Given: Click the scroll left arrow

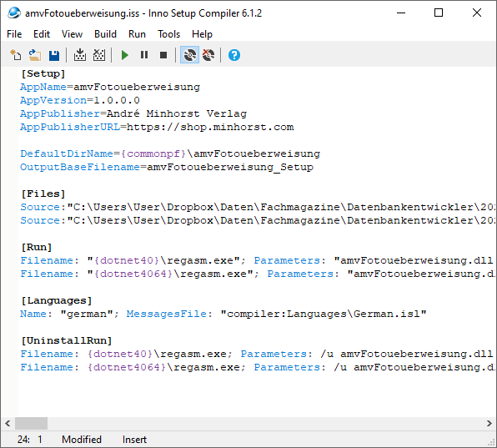Looking at the screenshot, I should 8,423.
